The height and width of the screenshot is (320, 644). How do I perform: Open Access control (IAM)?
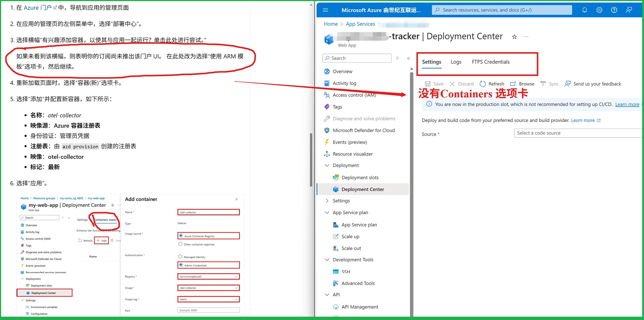pyautogui.click(x=354, y=95)
